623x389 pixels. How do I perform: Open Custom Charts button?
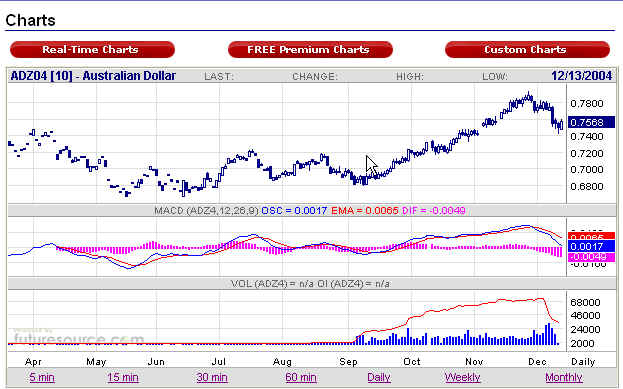coord(528,50)
